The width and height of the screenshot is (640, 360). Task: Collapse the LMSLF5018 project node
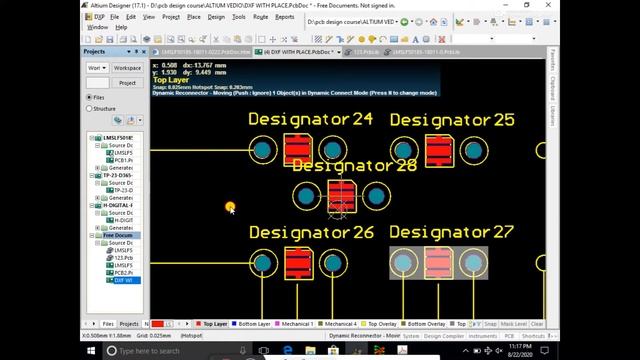tap(92, 138)
